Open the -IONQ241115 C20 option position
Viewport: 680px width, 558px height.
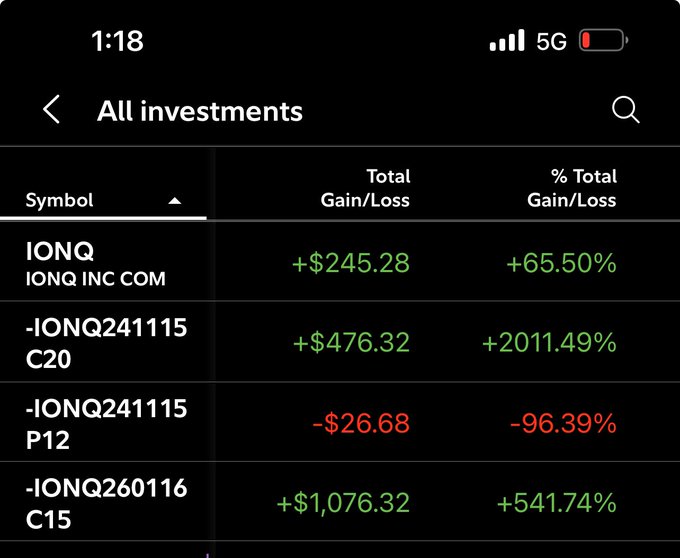pyautogui.click(x=106, y=342)
